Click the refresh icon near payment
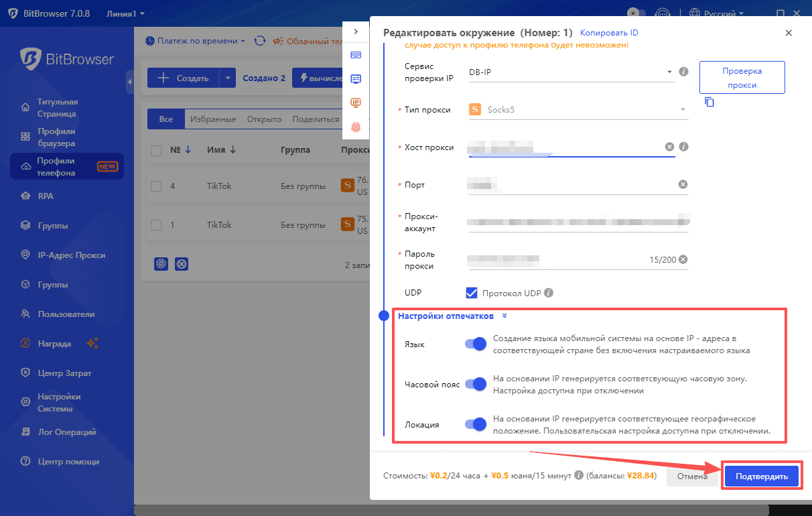 tap(259, 41)
